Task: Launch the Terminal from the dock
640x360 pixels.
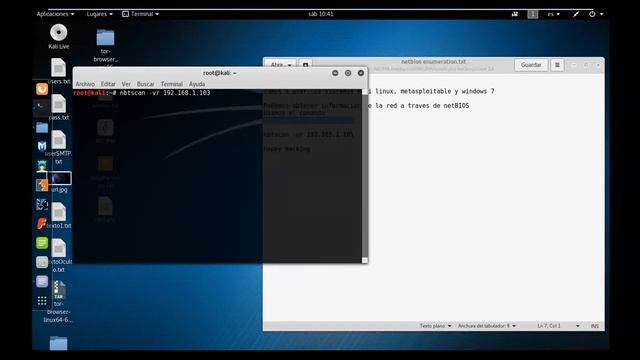Action: pyautogui.click(x=42, y=107)
